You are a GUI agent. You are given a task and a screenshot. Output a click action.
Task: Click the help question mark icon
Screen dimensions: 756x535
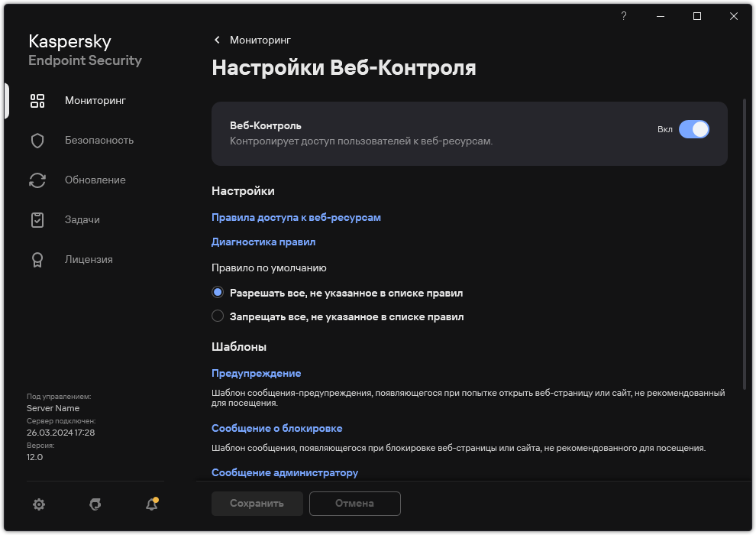[623, 16]
